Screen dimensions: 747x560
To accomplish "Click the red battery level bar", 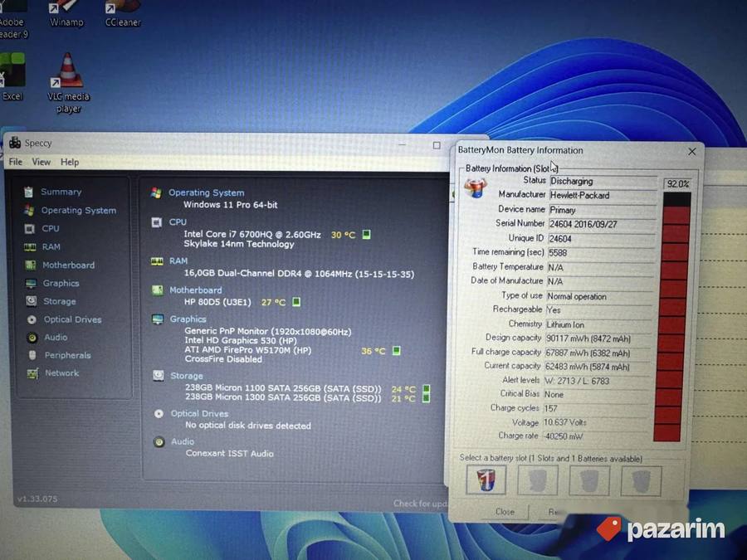I will point(672,317).
